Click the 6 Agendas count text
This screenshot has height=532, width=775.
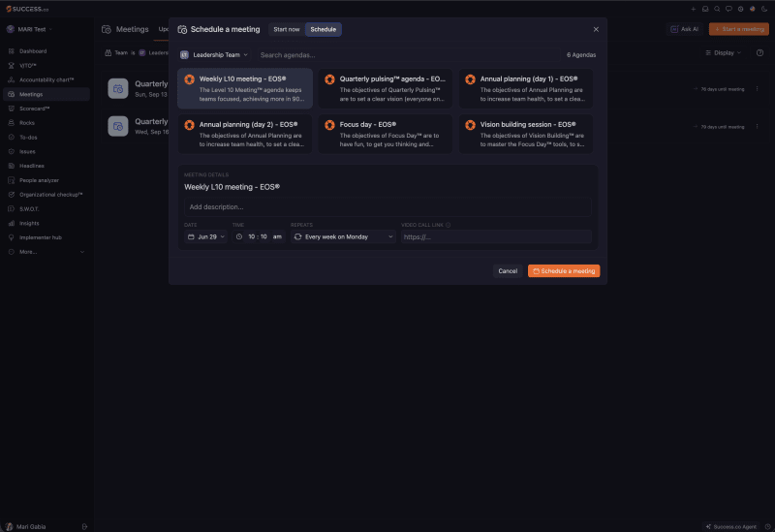(x=580, y=55)
